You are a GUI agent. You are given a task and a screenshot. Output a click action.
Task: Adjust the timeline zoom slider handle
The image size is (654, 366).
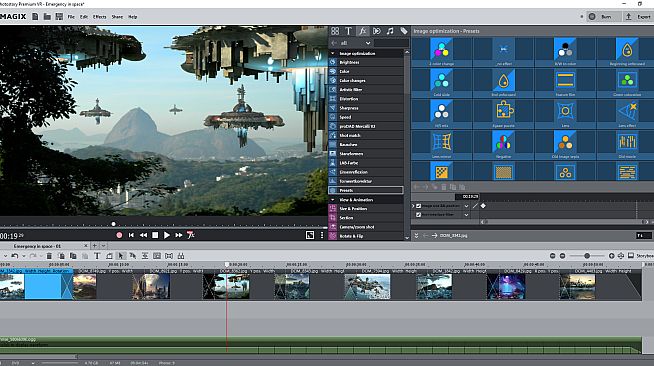point(587,256)
